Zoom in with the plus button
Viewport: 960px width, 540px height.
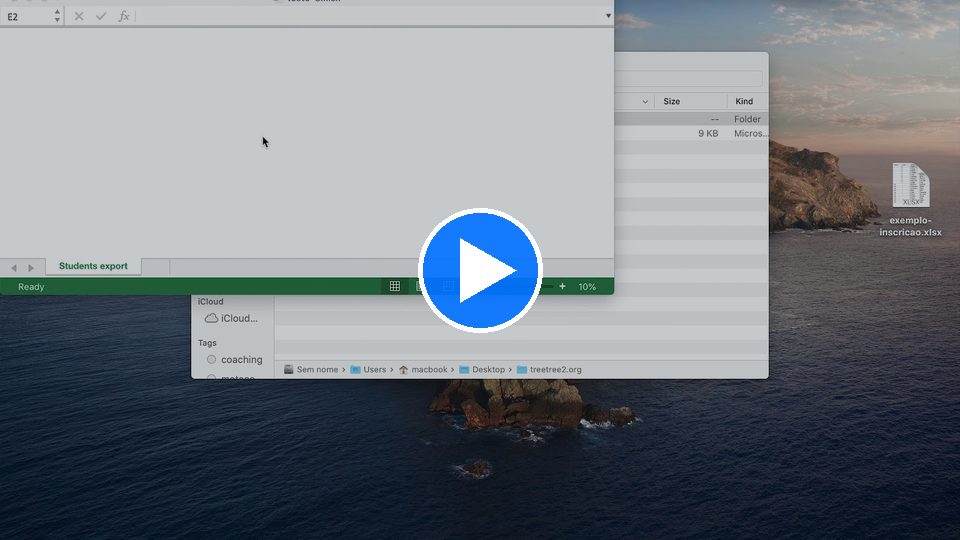pyautogui.click(x=562, y=286)
